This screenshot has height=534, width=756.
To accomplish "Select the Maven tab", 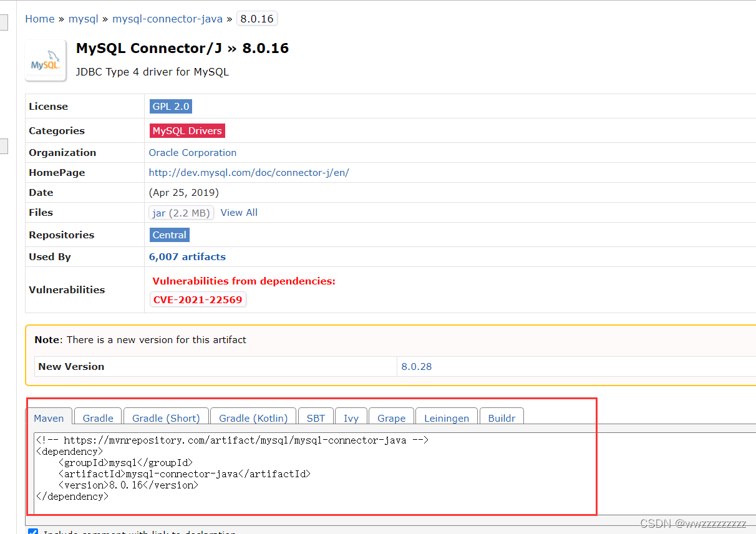I will tap(49, 418).
